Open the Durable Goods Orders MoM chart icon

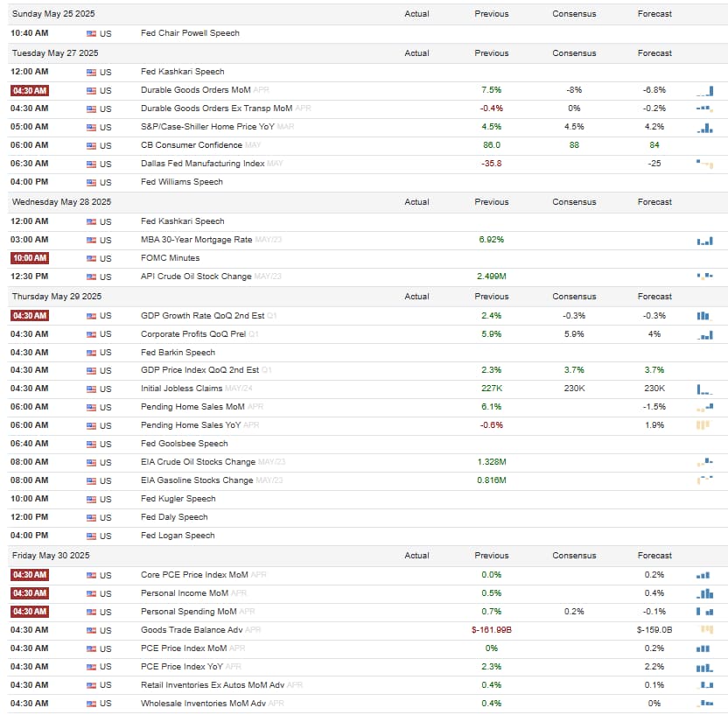click(704, 90)
